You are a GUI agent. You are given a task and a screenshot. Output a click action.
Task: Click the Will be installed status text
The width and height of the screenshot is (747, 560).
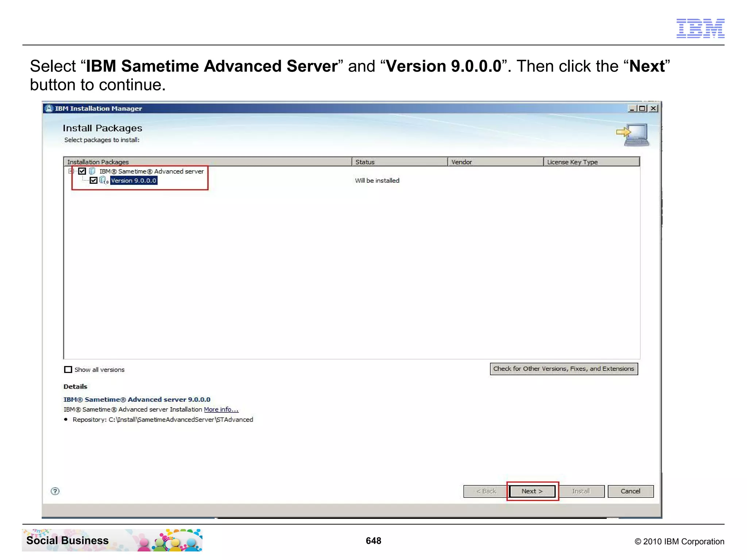pyautogui.click(x=377, y=180)
